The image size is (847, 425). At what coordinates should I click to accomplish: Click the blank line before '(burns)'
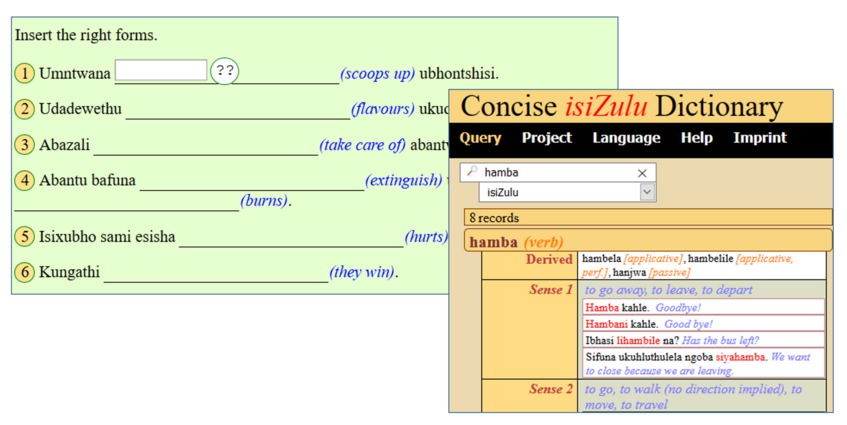pyautogui.click(x=126, y=203)
